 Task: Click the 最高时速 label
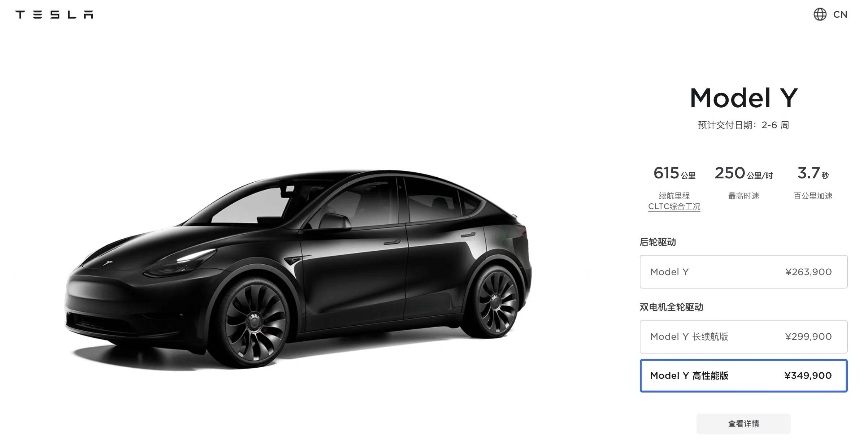click(x=743, y=196)
